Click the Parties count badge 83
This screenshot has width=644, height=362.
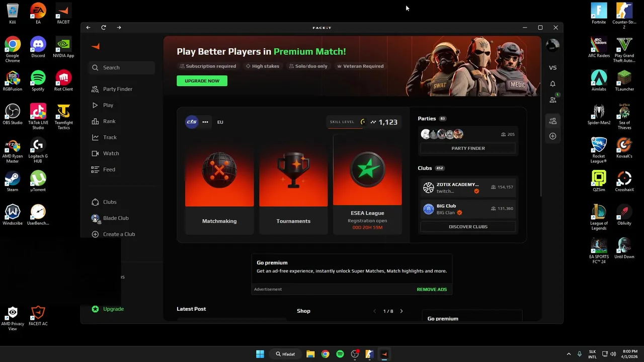click(x=443, y=119)
